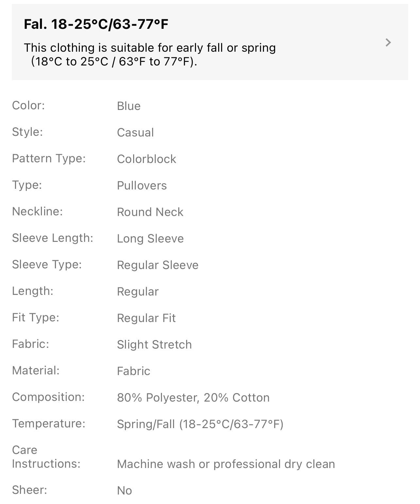Select the 'Spring/Fall (18-25°C/63-77°F)' temperature value

200,424
